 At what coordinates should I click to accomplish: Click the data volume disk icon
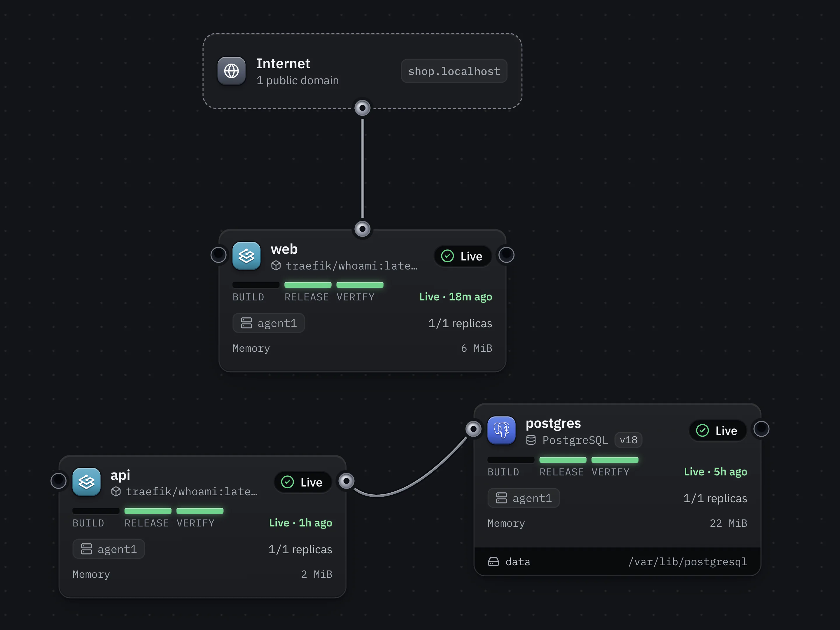click(x=493, y=562)
